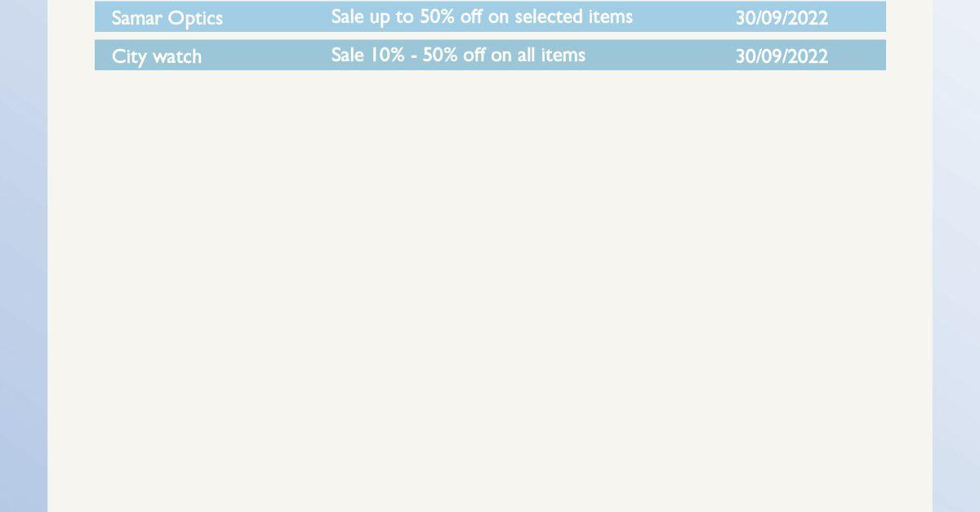This screenshot has height=512, width=980.
Task: Click the word 'watch' in second row
Action: click(x=177, y=56)
